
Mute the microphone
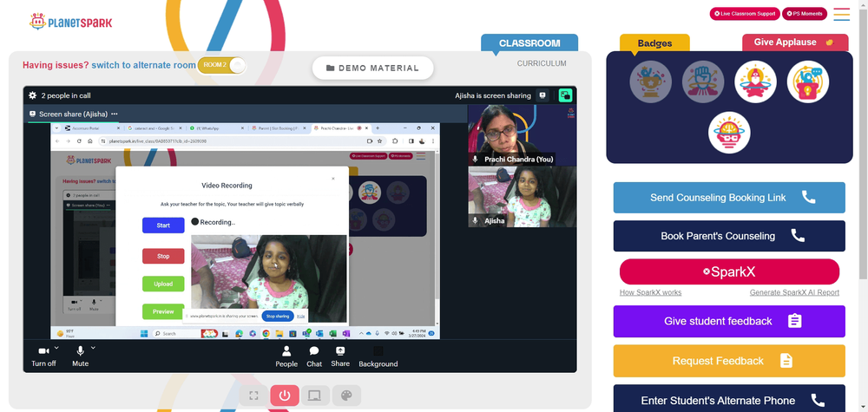point(80,356)
